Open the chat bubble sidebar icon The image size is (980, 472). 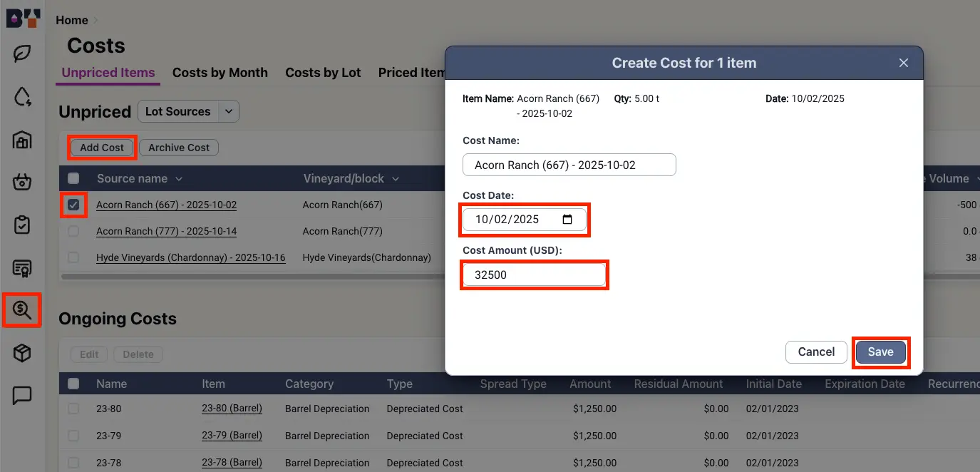tap(22, 395)
